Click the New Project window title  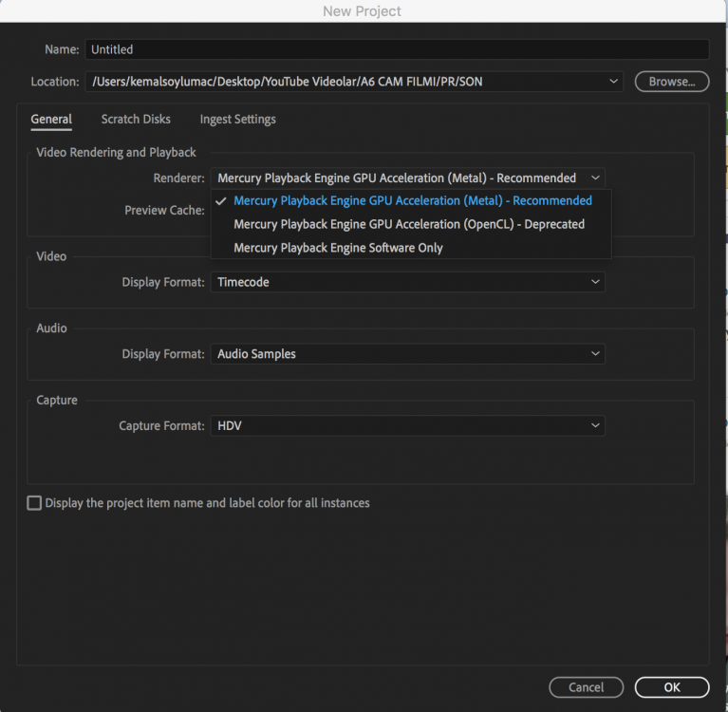tap(363, 11)
